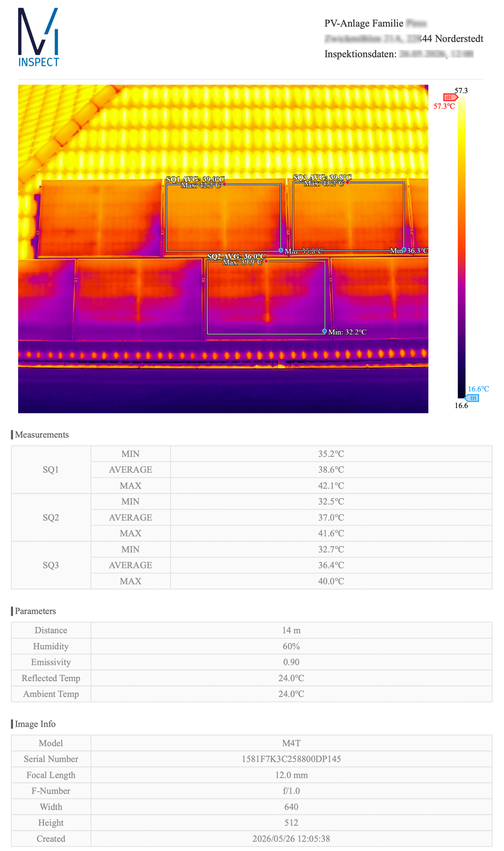The image size is (504, 851).
Task: Click the Distance value 14 m
Action: (291, 630)
